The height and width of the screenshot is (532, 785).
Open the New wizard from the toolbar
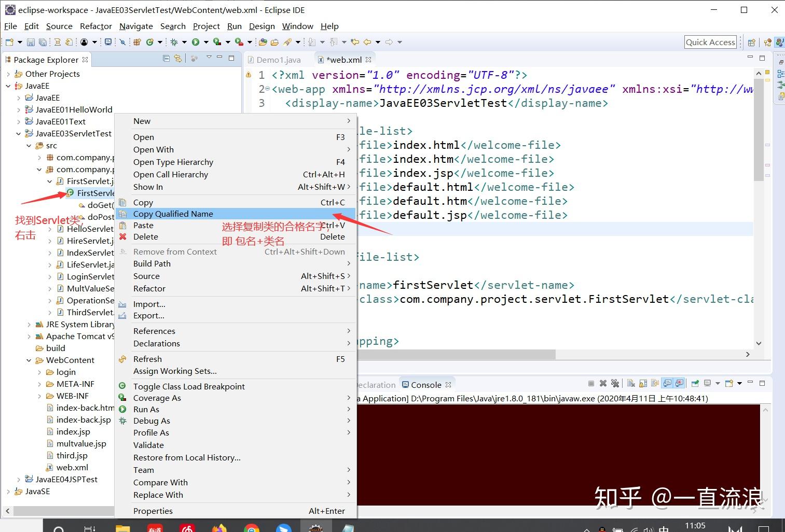click(8, 41)
